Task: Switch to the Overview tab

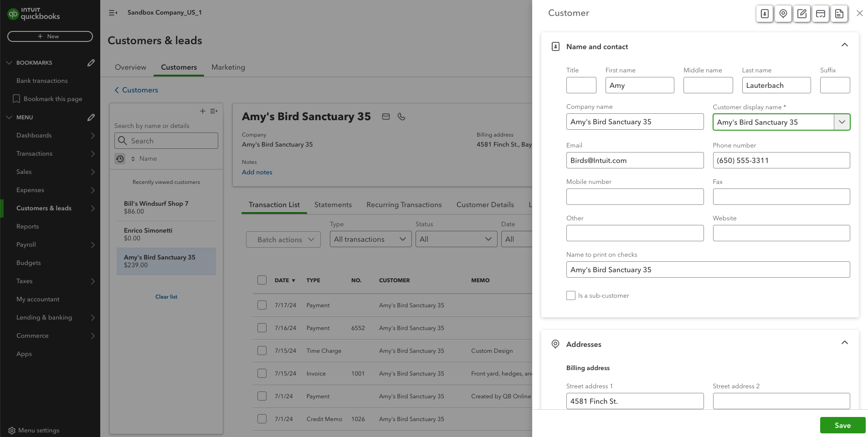Action: click(x=130, y=67)
